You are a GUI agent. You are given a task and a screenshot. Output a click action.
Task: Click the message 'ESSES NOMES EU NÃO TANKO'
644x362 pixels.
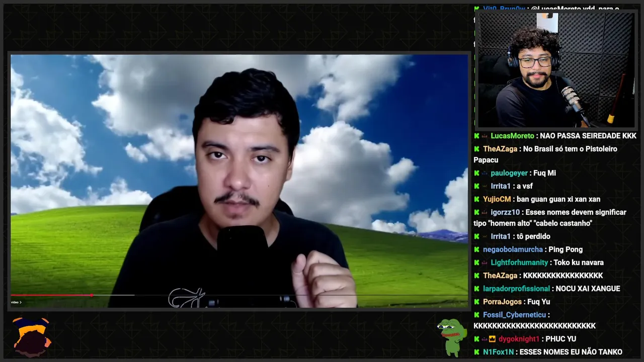click(571, 352)
